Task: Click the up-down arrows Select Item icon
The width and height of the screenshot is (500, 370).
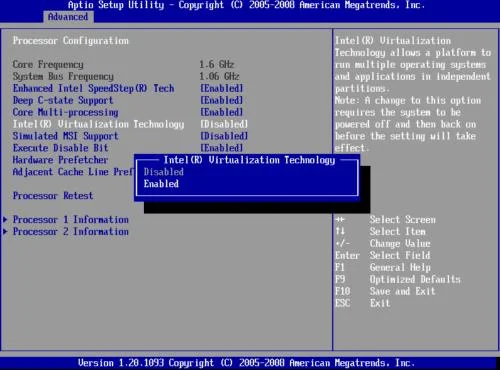Action: tap(340, 231)
